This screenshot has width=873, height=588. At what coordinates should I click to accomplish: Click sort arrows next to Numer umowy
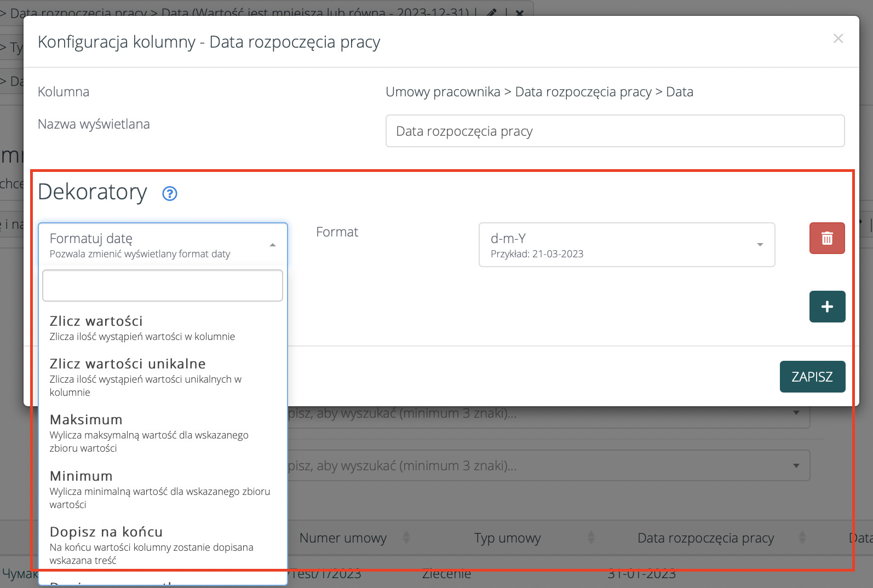[406, 538]
